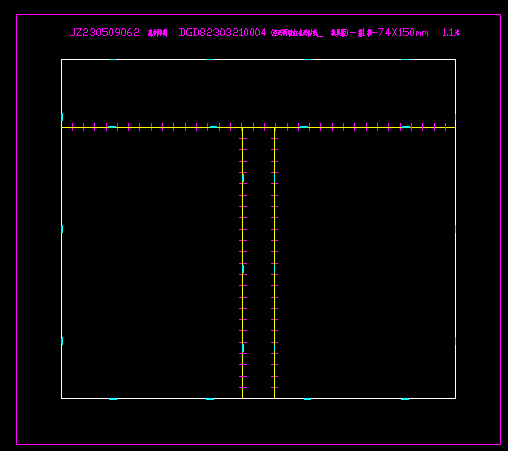Select the middle cyan mark on right white edge
Viewport: 508px width, 451px height.
click(455, 229)
